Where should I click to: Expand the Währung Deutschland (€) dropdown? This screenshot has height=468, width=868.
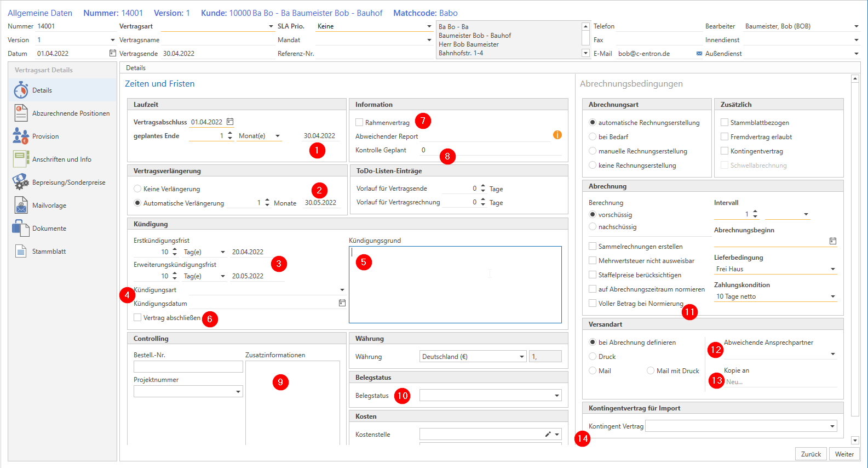(x=521, y=357)
